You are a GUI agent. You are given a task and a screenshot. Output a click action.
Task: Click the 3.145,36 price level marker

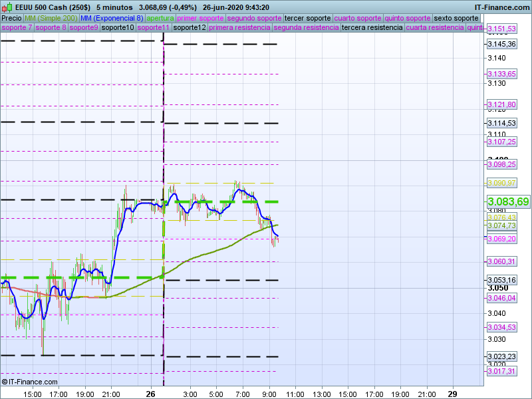click(x=501, y=44)
